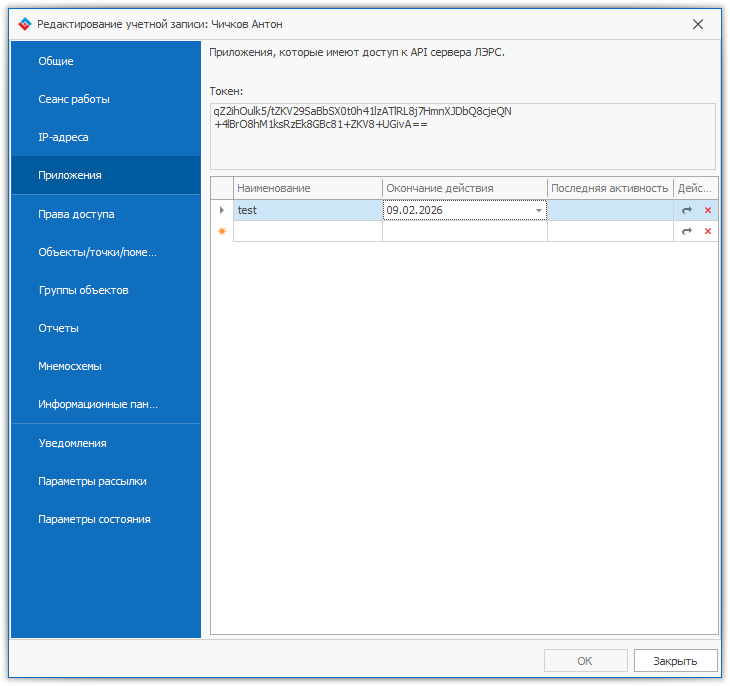Viewport: 730px width, 686px height.
Task: Open the Группы объектов section
Action: tap(83, 290)
